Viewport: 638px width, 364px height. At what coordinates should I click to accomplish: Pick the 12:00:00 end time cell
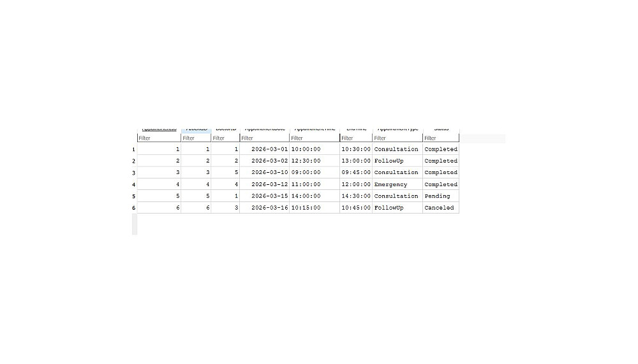click(356, 184)
